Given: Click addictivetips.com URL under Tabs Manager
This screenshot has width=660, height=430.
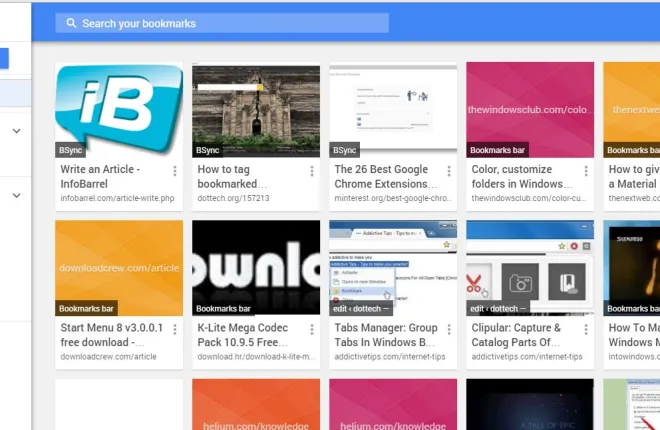Looking at the screenshot, I should 390,356.
